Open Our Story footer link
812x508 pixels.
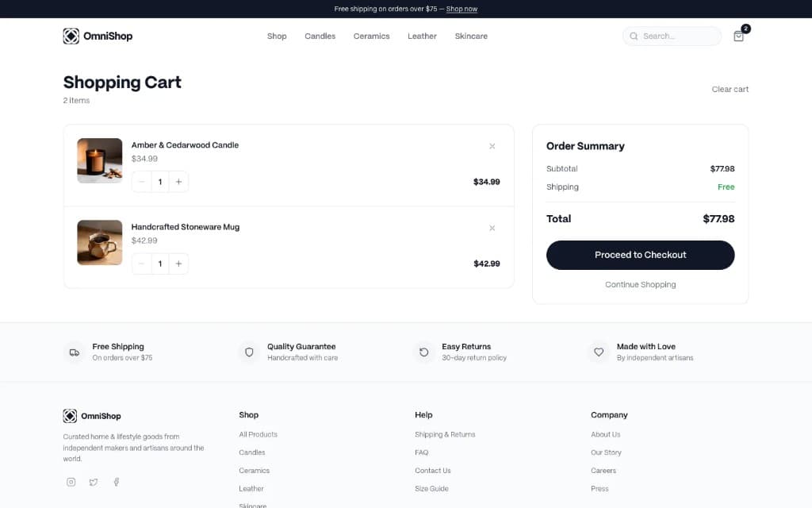[x=606, y=452]
